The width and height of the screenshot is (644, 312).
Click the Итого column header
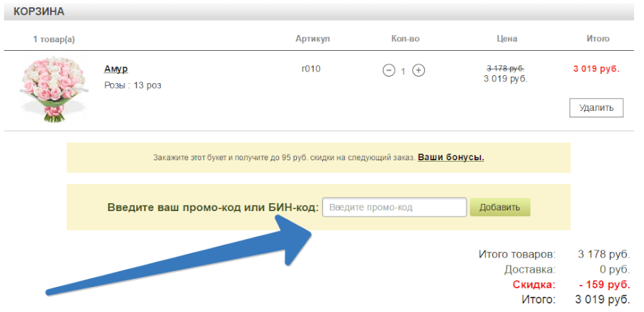(597, 39)
